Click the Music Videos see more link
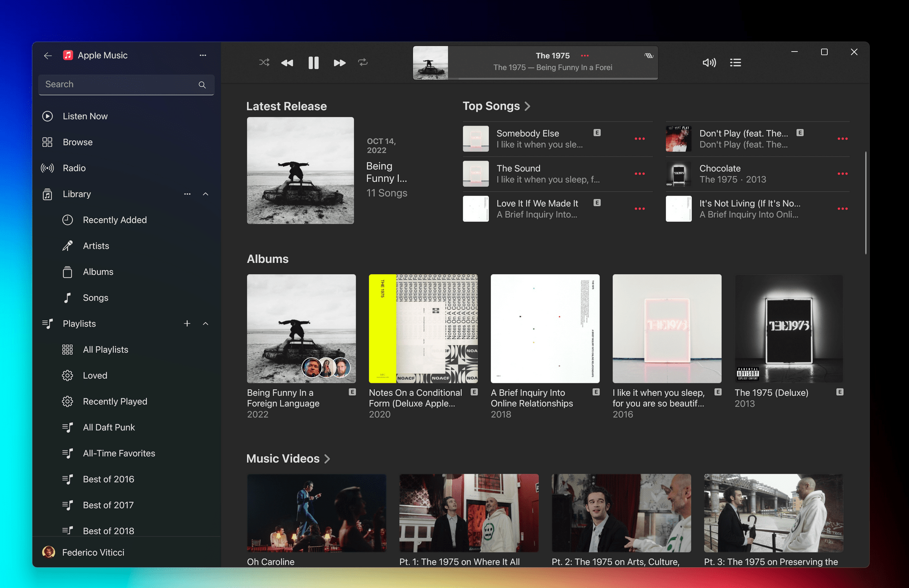 point(327,458)
